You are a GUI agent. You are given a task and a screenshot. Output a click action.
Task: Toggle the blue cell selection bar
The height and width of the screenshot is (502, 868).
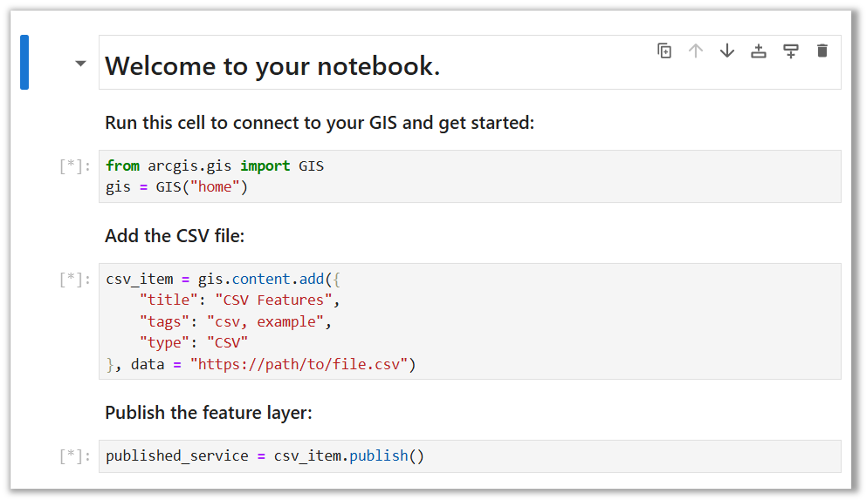click(24, 62)
